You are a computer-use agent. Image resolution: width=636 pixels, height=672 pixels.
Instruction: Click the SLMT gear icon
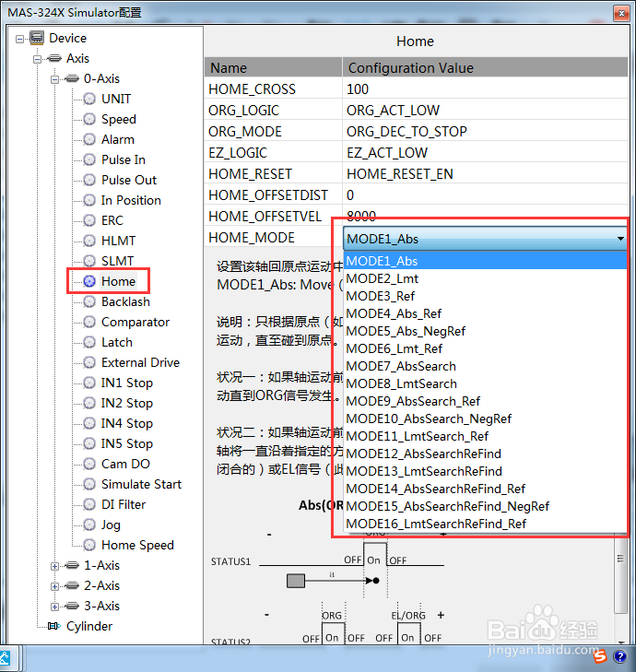tap(89, 261)
